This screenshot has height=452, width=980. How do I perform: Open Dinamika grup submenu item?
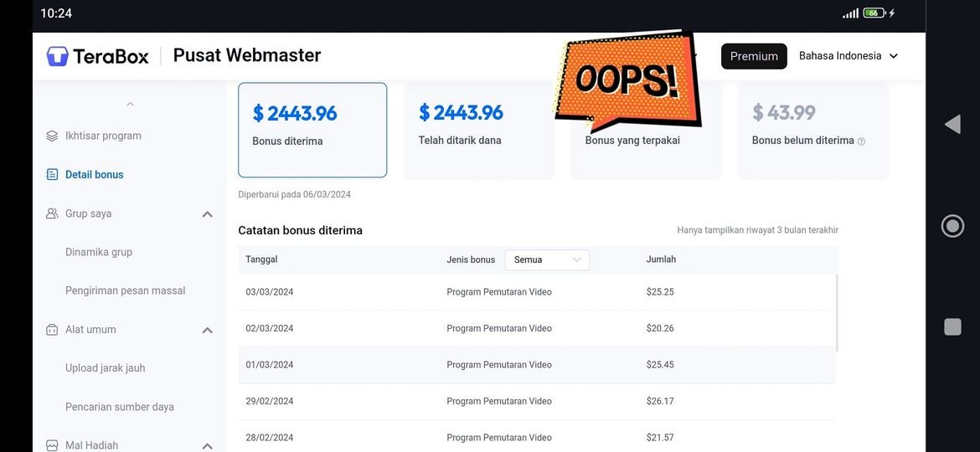[x=99, y=252]
